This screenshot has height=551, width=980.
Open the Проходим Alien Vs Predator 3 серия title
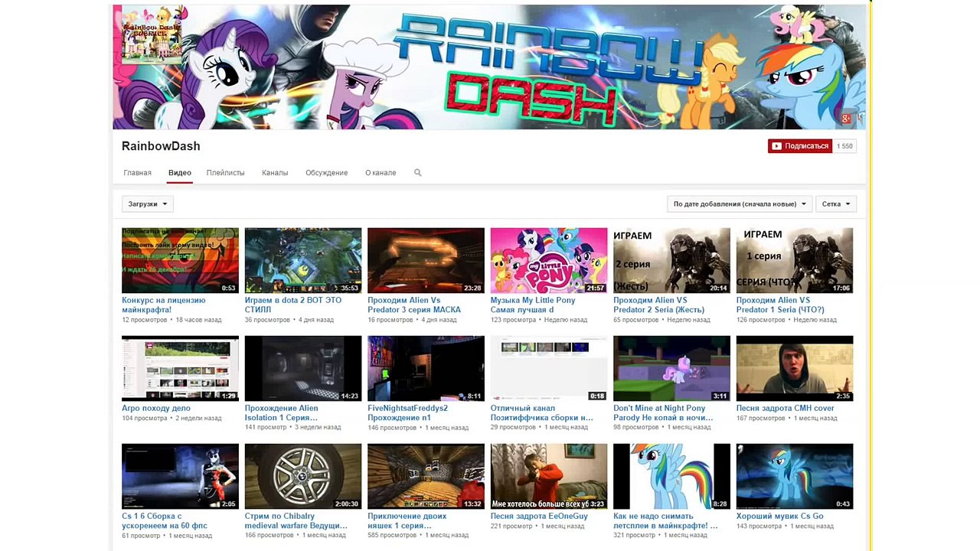[x=414, y=305]
